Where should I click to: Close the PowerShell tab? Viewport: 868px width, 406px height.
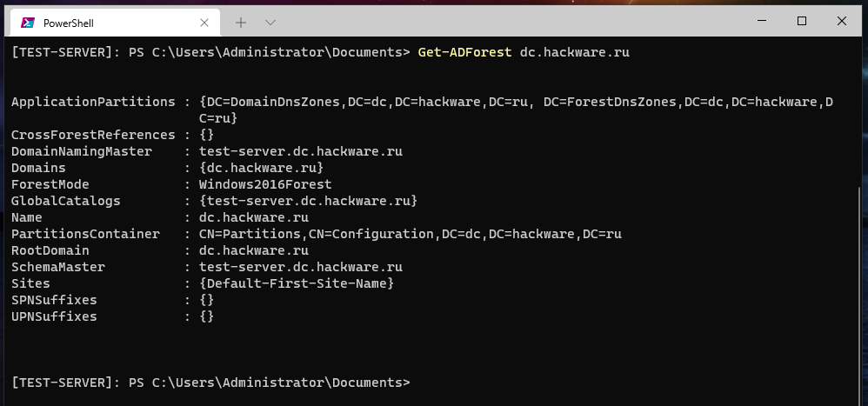(x=204, y=23)
